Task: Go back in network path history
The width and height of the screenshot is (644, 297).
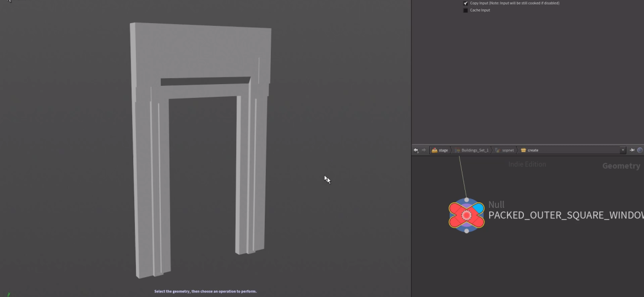Action: click(416, 150)
